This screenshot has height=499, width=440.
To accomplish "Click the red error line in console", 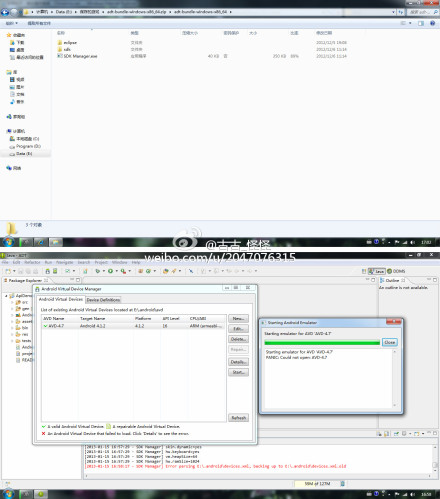I will point(215,466).
